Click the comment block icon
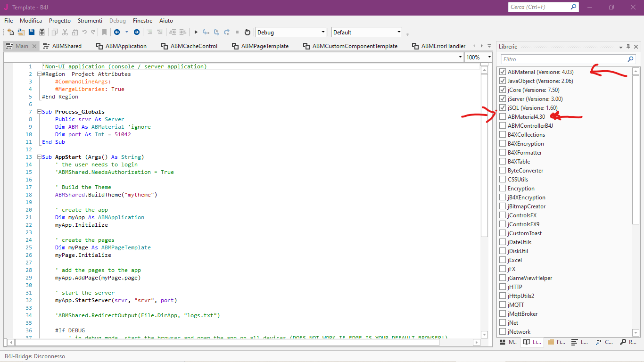 (149, 32)
